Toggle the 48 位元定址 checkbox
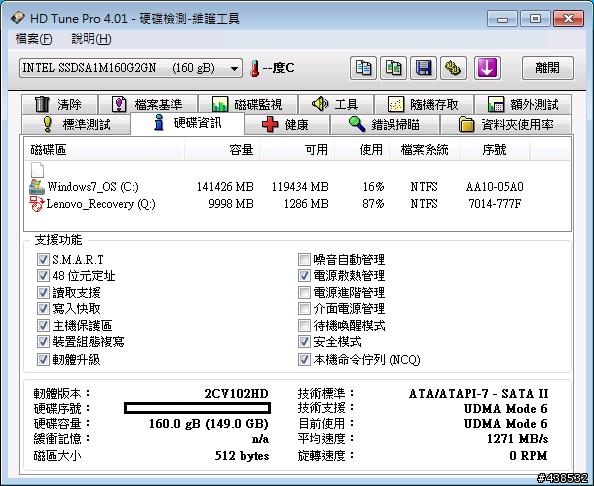The width and height of the screenshot is (594, 486). [x=43, y=275]
